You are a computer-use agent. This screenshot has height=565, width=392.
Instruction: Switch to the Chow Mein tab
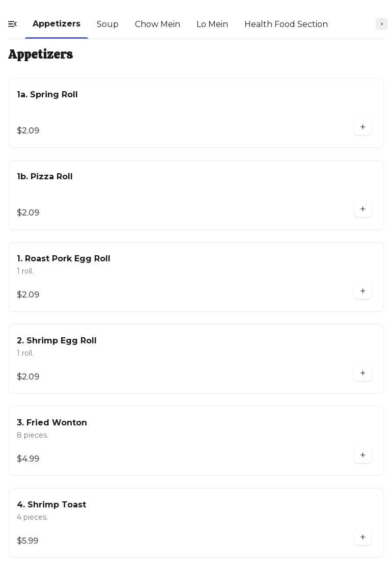pyautogui.click(x=157, y=24)
